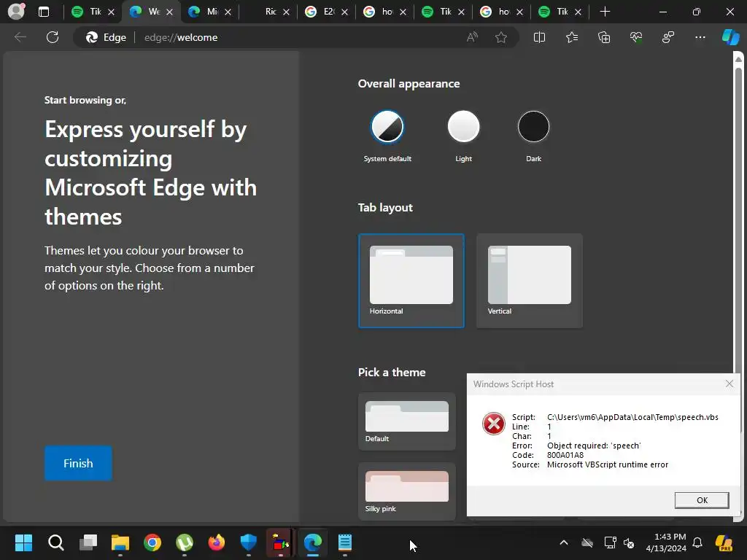Select System default appearance
The height and width of the screenshot is (560, 747).
pyautogui.click(x=387, y=127)
